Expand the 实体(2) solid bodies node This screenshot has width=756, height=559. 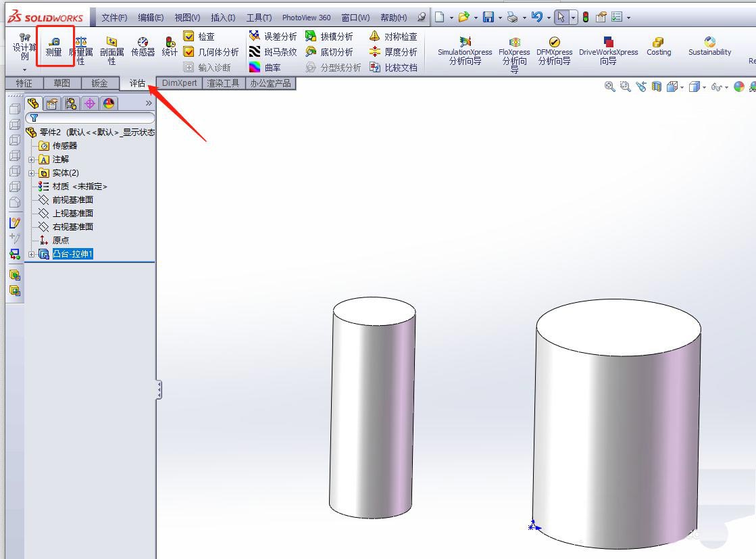(31, 173)
